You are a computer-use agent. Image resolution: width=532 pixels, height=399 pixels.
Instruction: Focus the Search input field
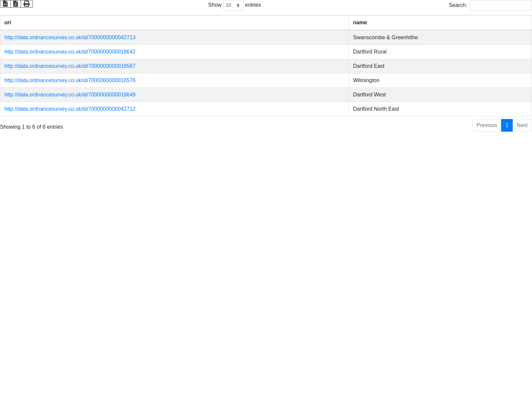point(500,5)
